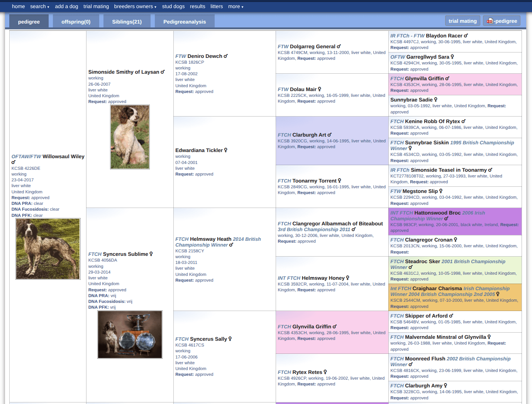Screen dimensions: 532x404
Task: Select text 'KCSB 4056DA' under Syncerus Sublime
Action: [103, 260]
